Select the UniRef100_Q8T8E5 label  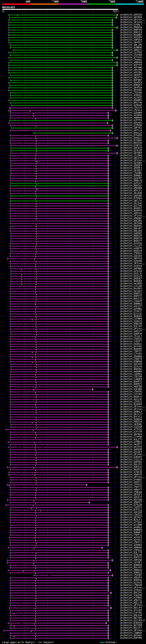tap(131, 153)
